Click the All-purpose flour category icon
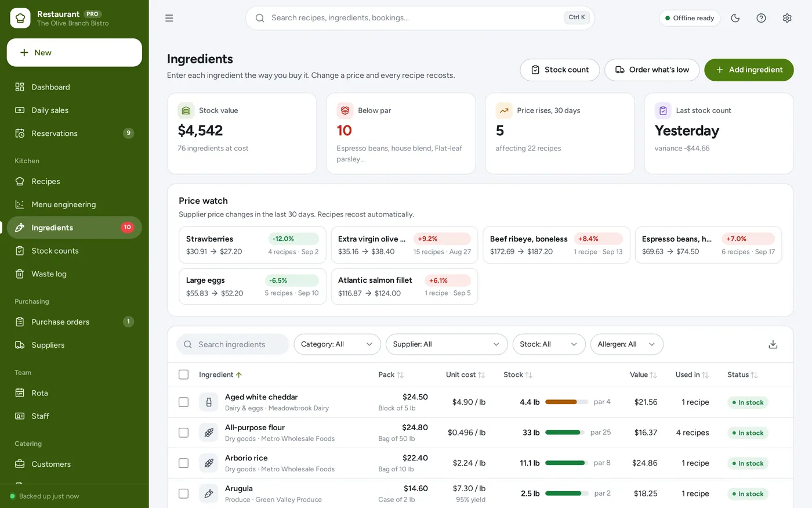The width and height of the screenshot is (812, 508). click(x=209, y=433)
